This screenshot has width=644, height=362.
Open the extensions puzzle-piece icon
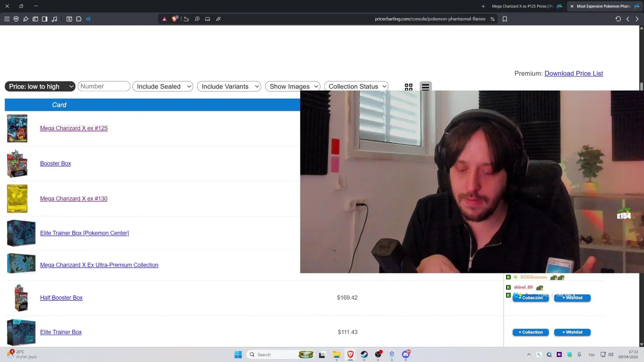(x=78, y=19)
